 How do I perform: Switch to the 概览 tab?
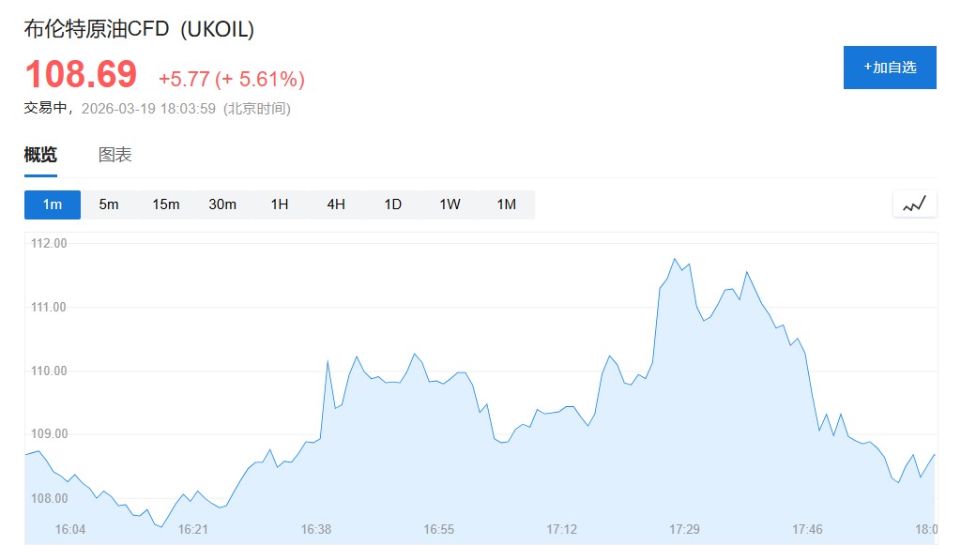(40, 155)
